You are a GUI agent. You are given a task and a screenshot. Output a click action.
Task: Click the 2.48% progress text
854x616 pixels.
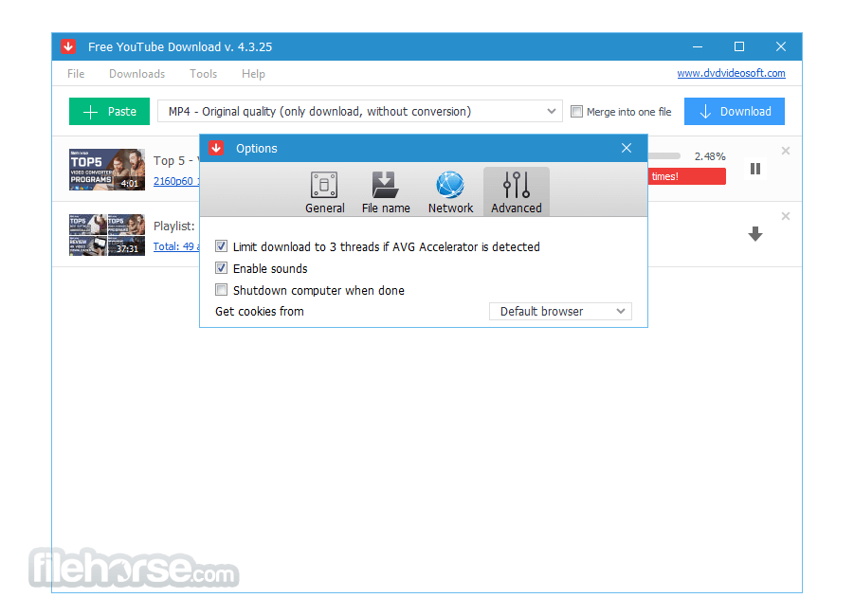click(710, 157)
